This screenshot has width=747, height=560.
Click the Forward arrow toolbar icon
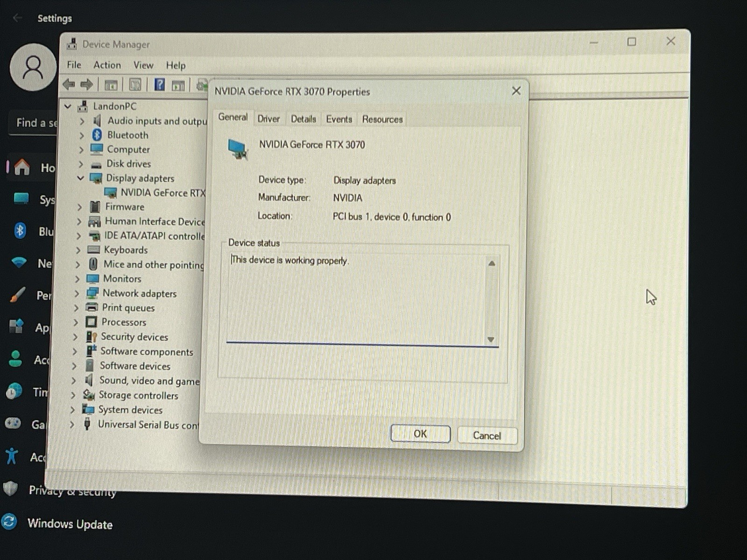click(x=86, y=84)
